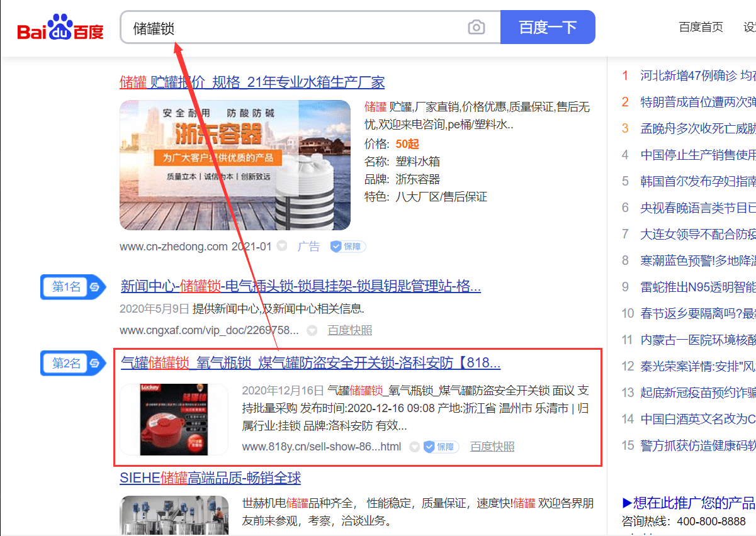Expand dropdown arrow after www.cngxaf.com URL
Screen dimensions: 756x536
point(312,330)
